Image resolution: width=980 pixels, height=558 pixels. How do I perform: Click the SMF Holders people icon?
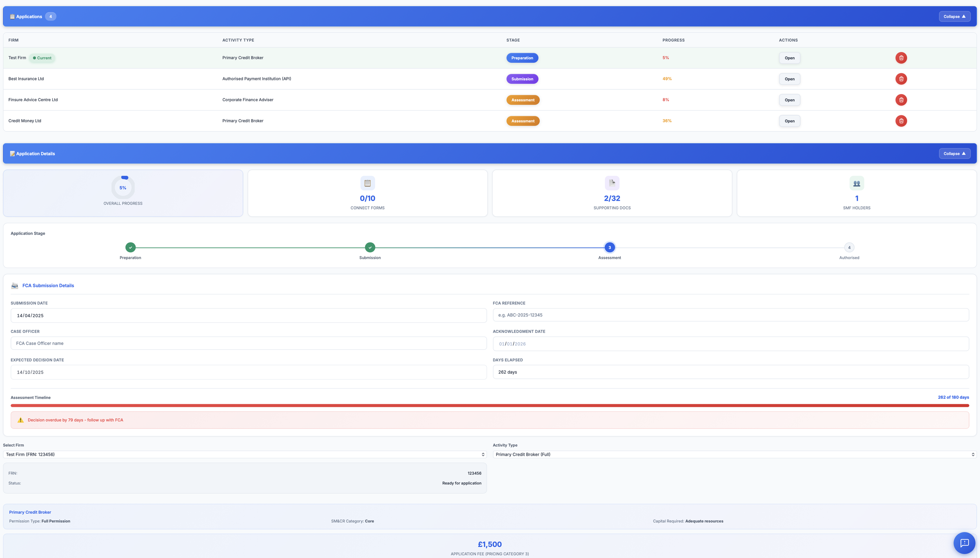tap(857, 183)
